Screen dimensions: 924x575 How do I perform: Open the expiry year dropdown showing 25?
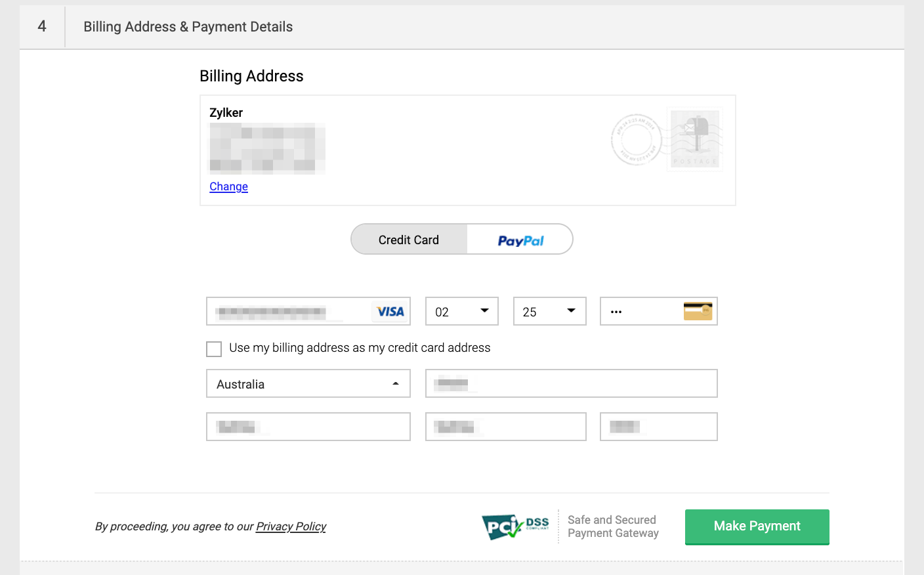(x=549, y=310)
